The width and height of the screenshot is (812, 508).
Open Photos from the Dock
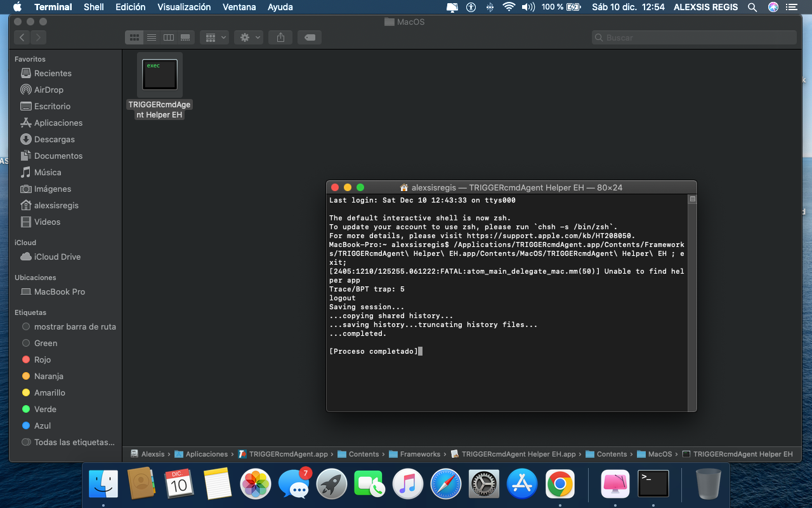[x=256, y=485]
